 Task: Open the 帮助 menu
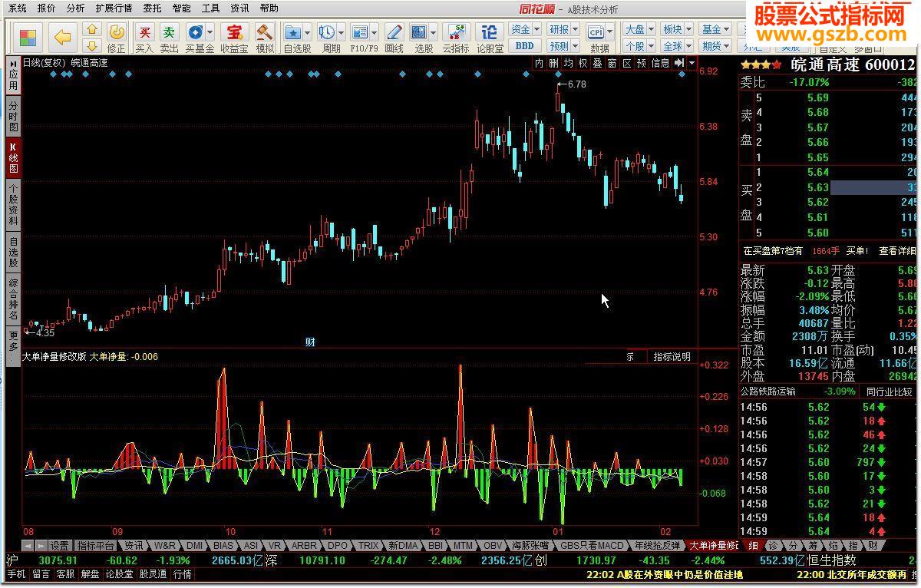(269, 8)
